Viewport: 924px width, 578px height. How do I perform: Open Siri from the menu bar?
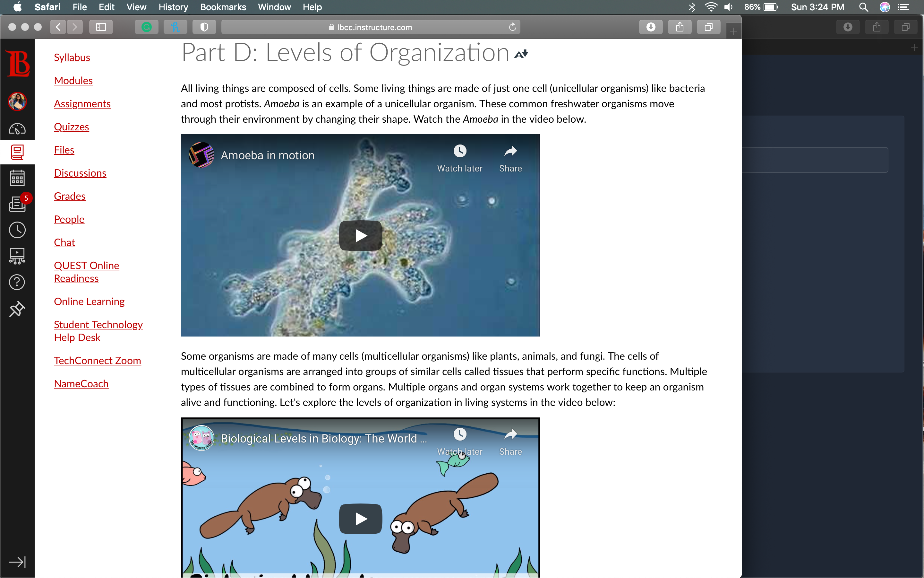[x=885, y=7]
